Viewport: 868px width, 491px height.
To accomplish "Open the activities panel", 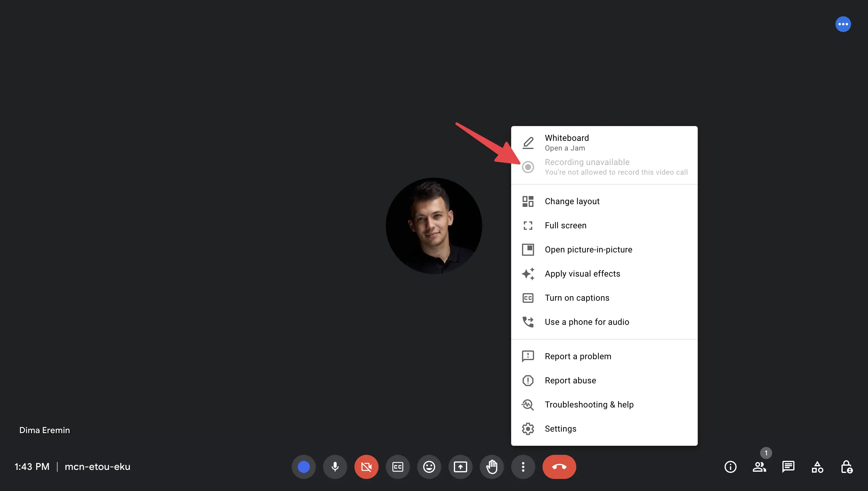I will pyautogui.click(x=817, y=467).
